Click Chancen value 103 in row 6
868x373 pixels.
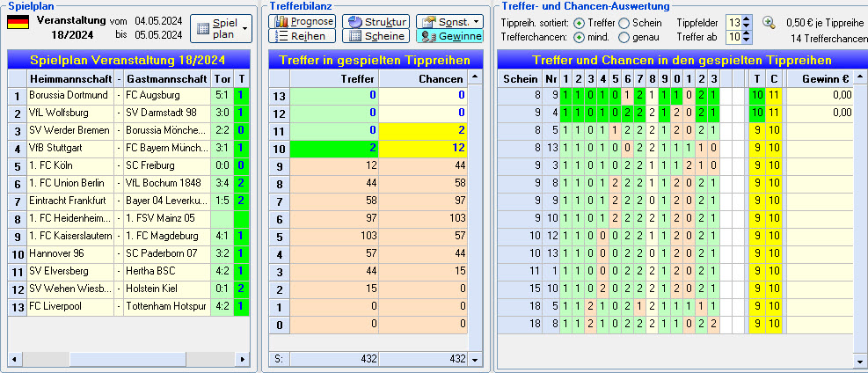point(424,218)
